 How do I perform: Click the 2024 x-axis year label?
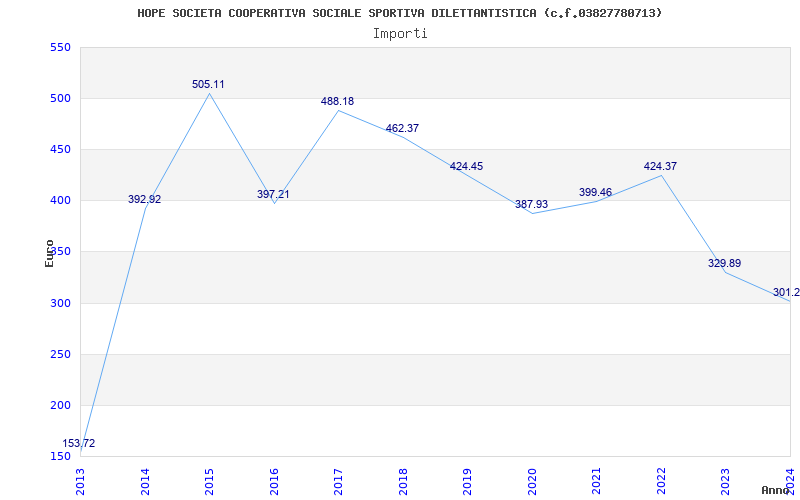tap(790, 481)
